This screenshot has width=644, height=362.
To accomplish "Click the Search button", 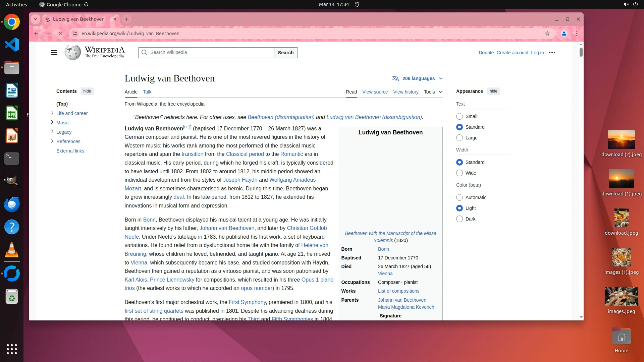I will coord(285,53).
